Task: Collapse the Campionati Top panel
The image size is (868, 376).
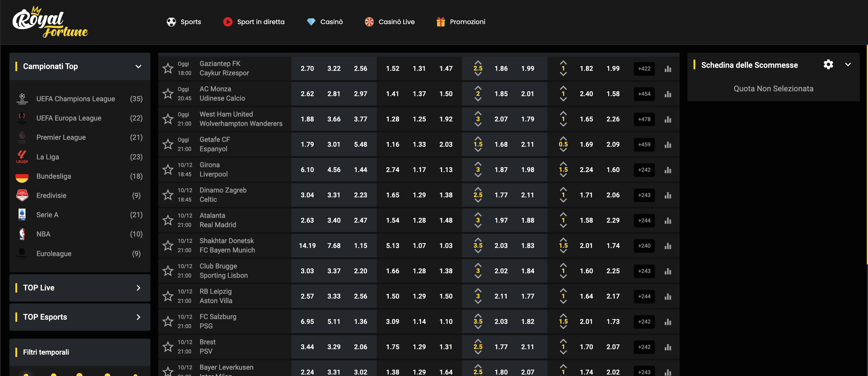Action: (138, 66)
